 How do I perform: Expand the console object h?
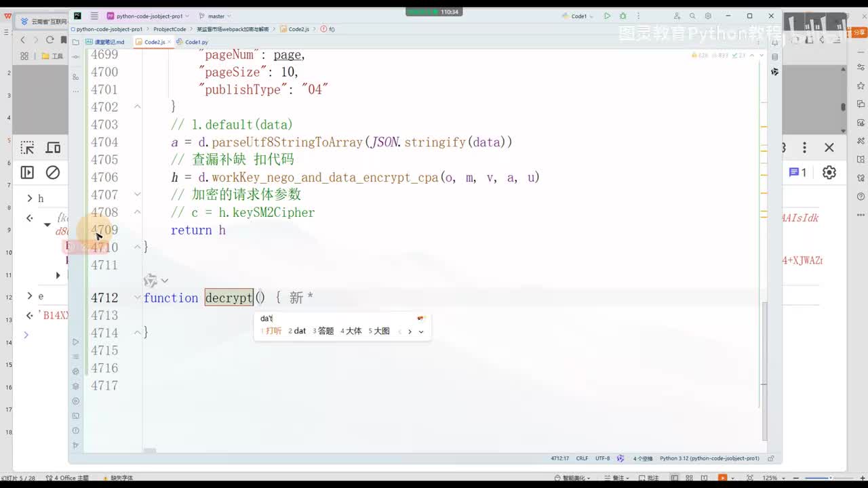tap(30, 199)
